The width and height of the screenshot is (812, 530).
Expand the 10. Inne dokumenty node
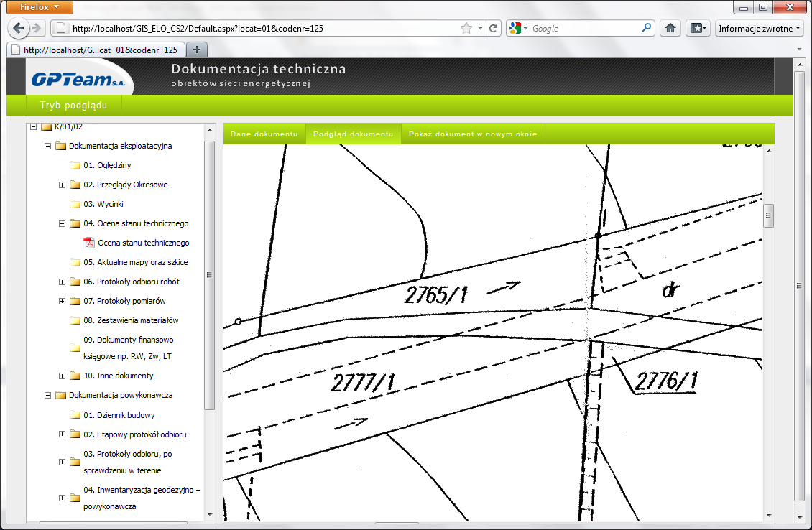coord(62,376)
